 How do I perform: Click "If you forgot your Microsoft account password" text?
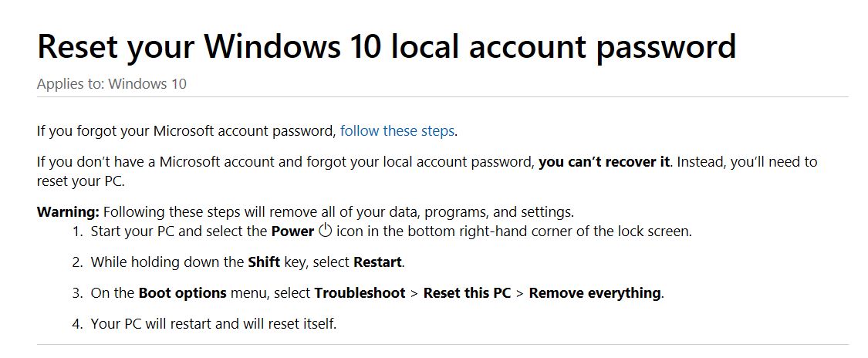(185, 131)
